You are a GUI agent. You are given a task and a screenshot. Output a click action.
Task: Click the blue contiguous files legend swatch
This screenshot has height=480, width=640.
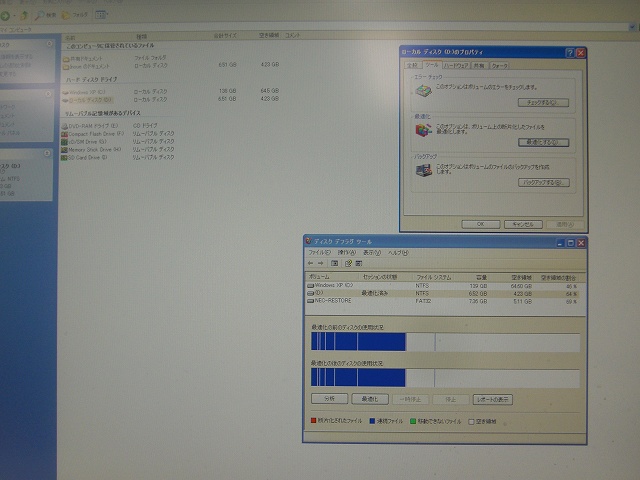coord(372,421)
